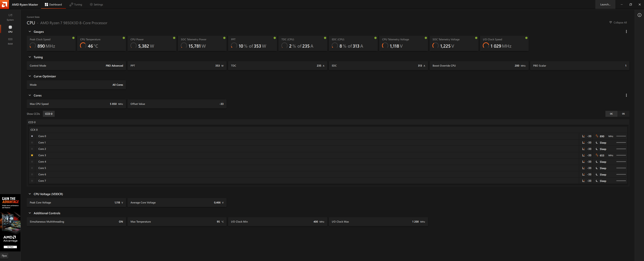This screenshot has width=644, height=261.
Task: Switch to the Tuning tab
Action: [75, 4]
